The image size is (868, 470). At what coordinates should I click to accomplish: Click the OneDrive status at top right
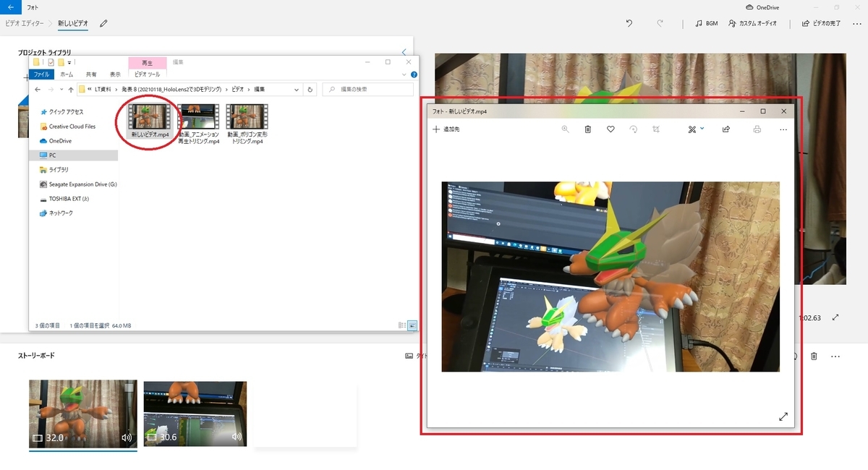click(x=762, y=7)
